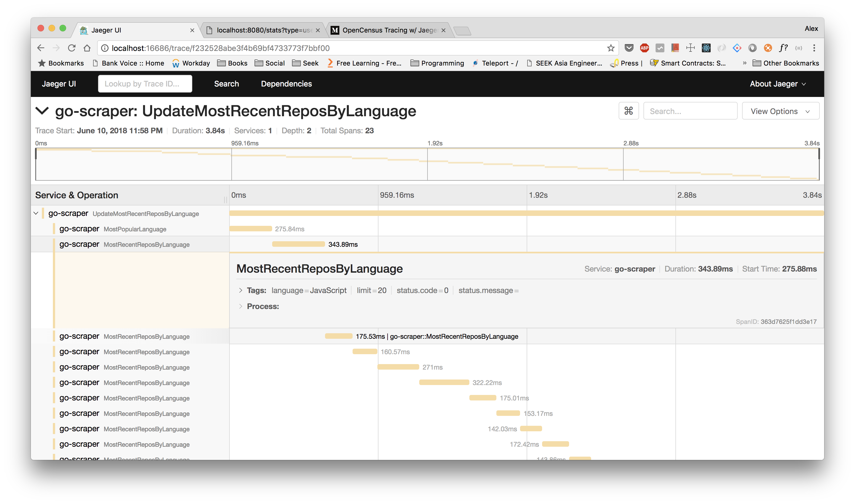
Task: Click the 175.01ms span bar
Action: point(483,398)
